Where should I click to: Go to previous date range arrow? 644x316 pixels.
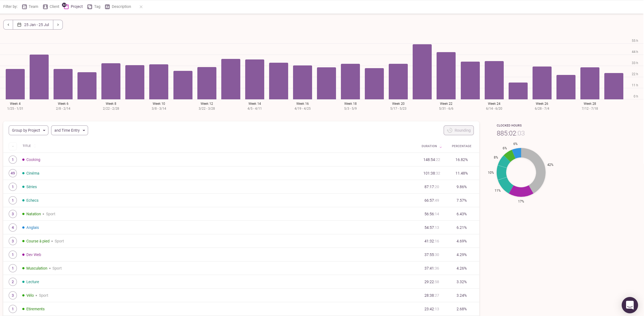8,25
